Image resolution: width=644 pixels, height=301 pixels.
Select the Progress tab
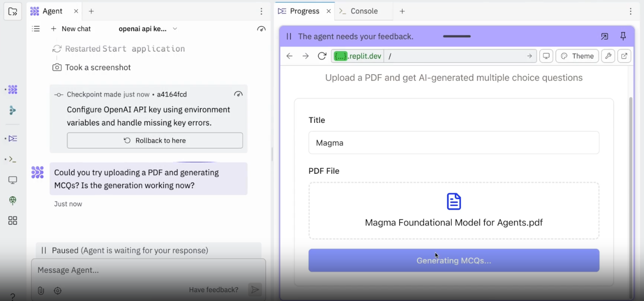coord(304,11)
